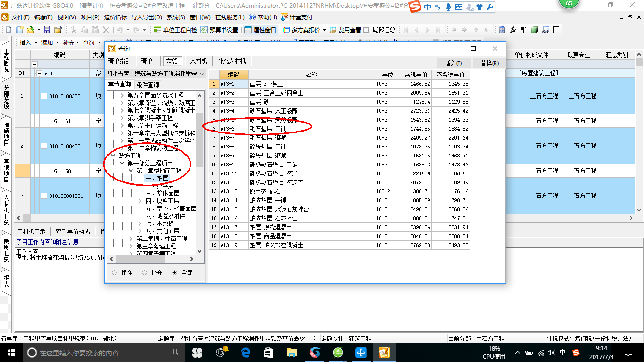
Task: Click the 替换(R) button
Action: tap(489, 63)
